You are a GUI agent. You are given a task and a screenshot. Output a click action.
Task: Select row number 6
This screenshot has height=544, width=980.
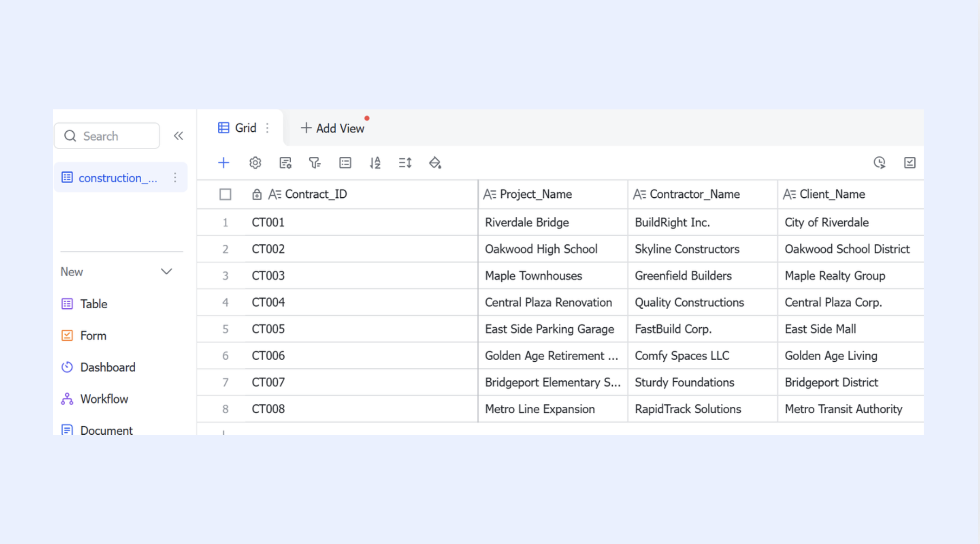tap(225, 356)
